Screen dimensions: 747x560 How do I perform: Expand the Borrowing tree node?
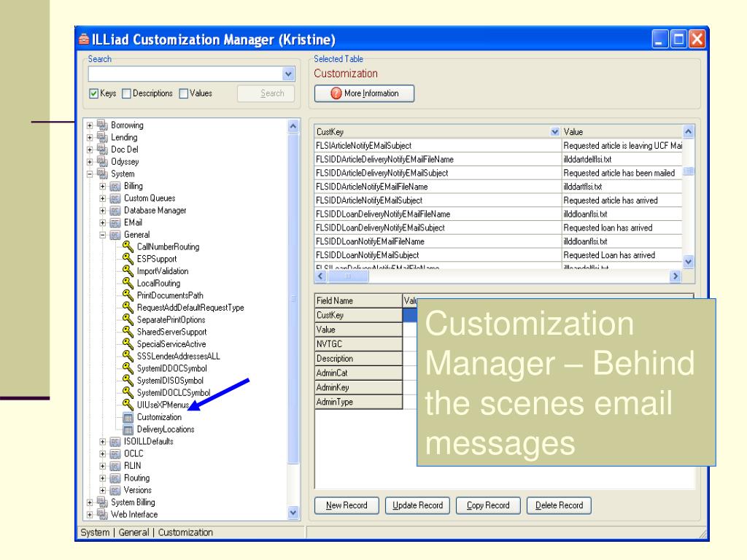[x=90, y=125]
